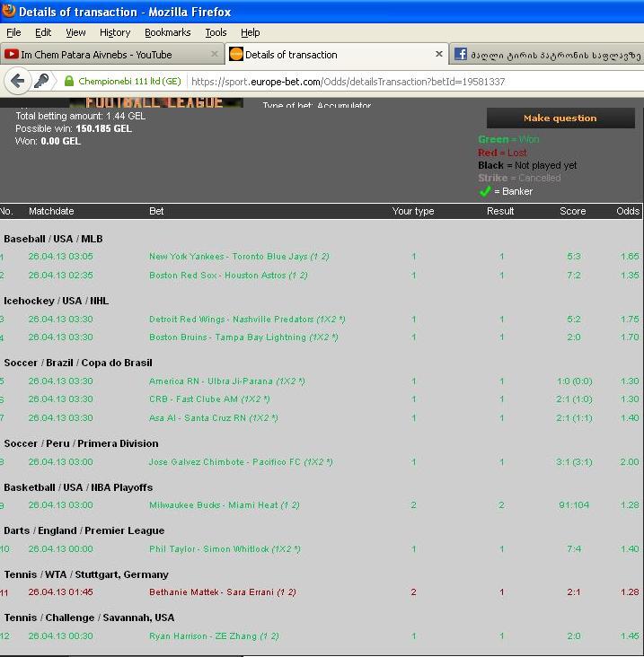The image size is (644, 657).
Task: Open the Bookmarks menu
Action: pyautogui.click(x=167, y=32)
